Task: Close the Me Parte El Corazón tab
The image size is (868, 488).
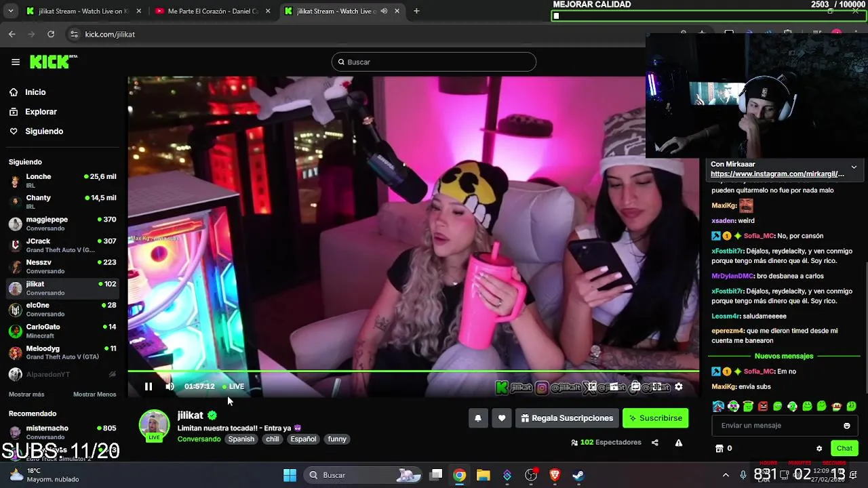Action: coord(268,11)
